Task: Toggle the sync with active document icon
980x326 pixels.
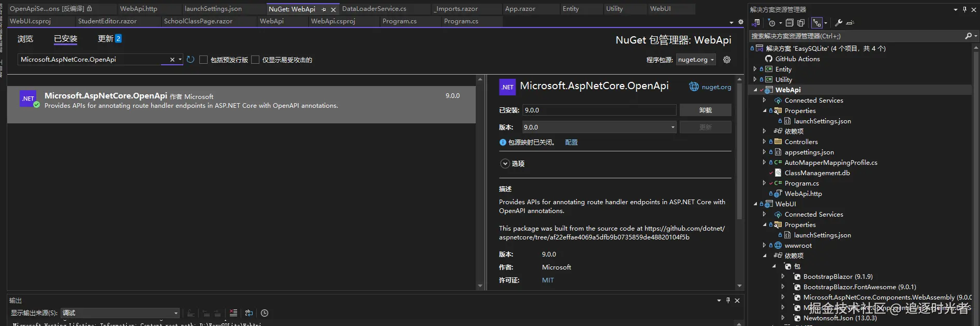Action: point(817,23)
